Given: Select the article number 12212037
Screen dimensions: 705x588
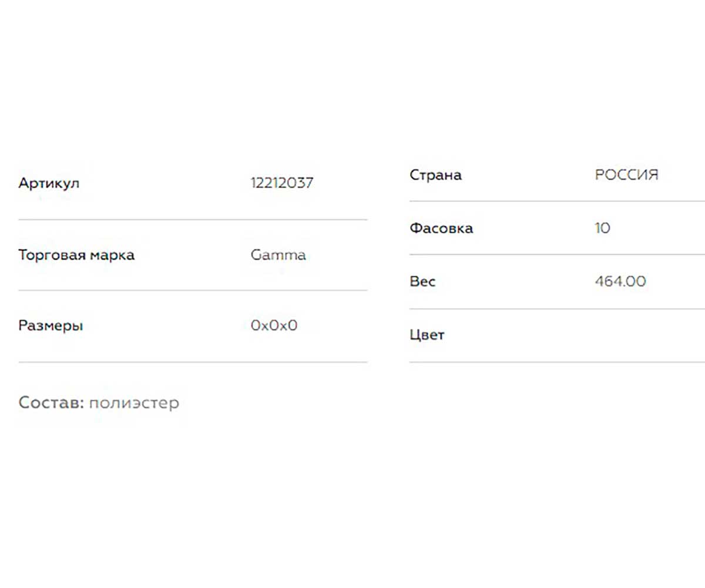Looking at the screenshot, I should [282, 183].
